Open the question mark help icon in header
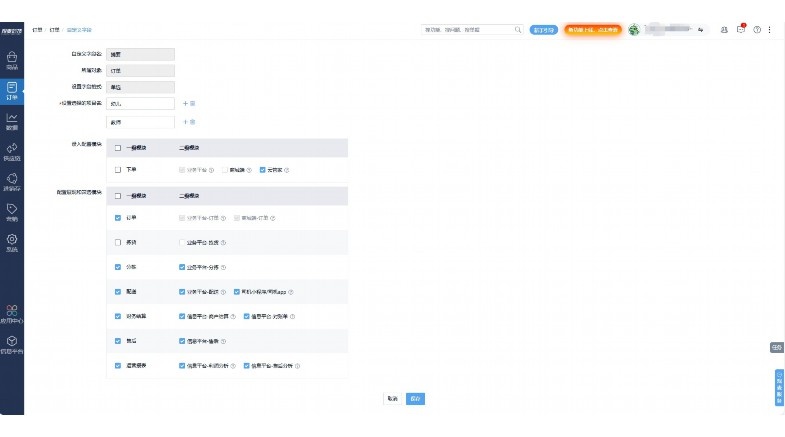Viewport: 785px width, 437px height. point(757,30)
